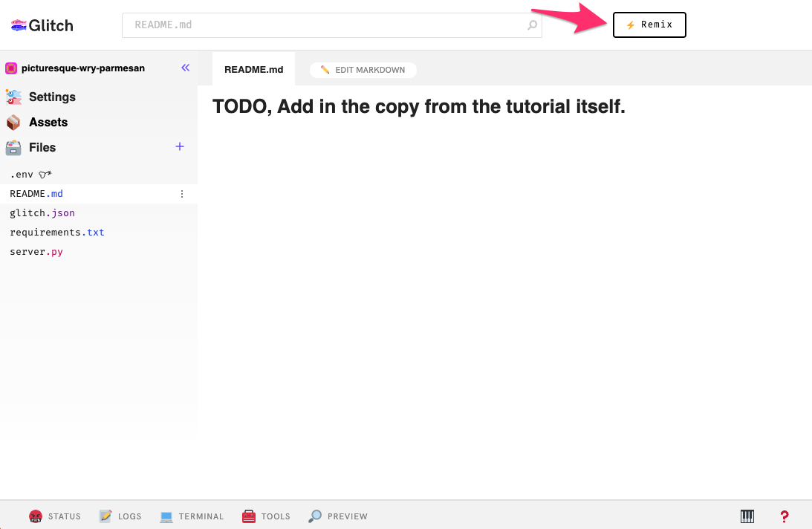Click the Glitch logo
Image resolution: width=812 pixels, height=529 pixels.
coord(41,25)
